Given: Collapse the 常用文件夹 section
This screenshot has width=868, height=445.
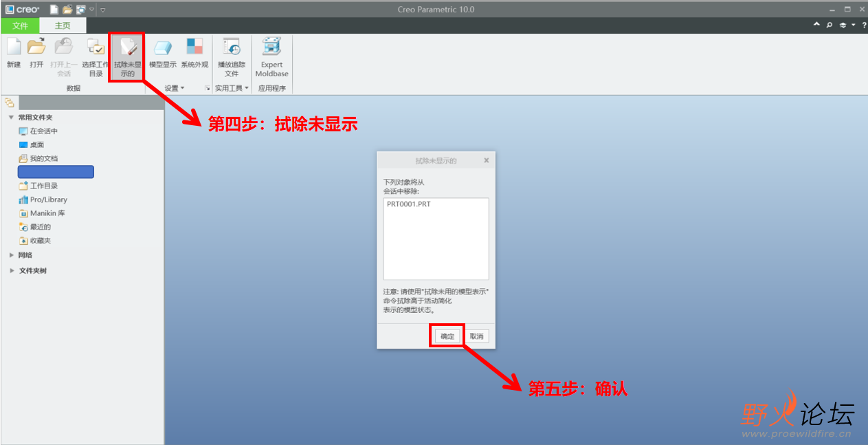Looking at the screenshot, I should pyautogui.click(x=11, y=118).
